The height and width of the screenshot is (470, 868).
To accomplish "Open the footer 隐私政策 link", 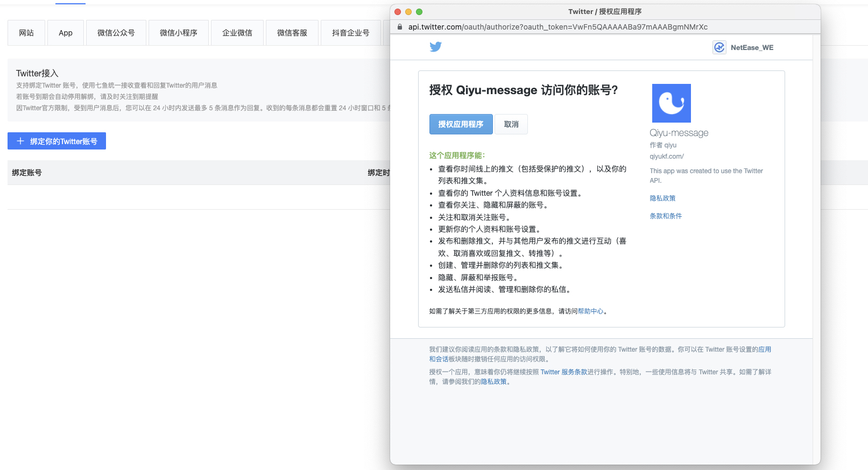I will point(494,381).
